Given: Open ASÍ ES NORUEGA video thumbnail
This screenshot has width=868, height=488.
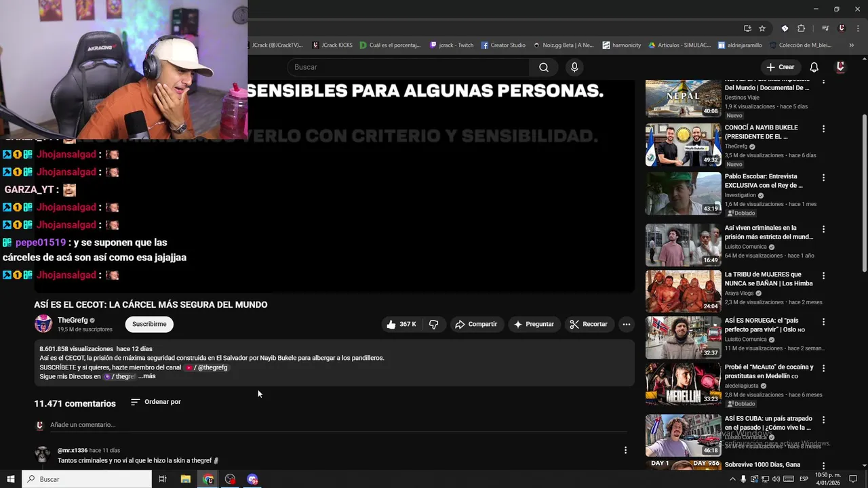Looking at the screenshot, I should click(683, 337).
